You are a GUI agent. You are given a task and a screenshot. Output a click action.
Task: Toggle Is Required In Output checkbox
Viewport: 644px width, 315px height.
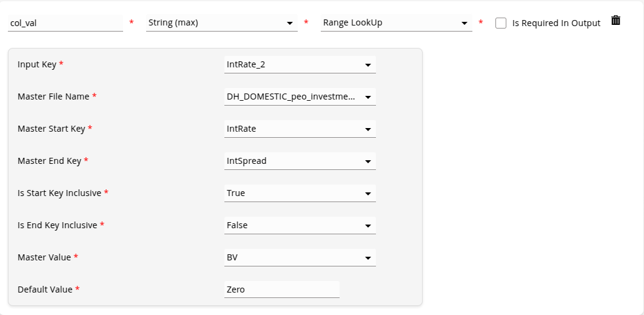pos(501,23)
